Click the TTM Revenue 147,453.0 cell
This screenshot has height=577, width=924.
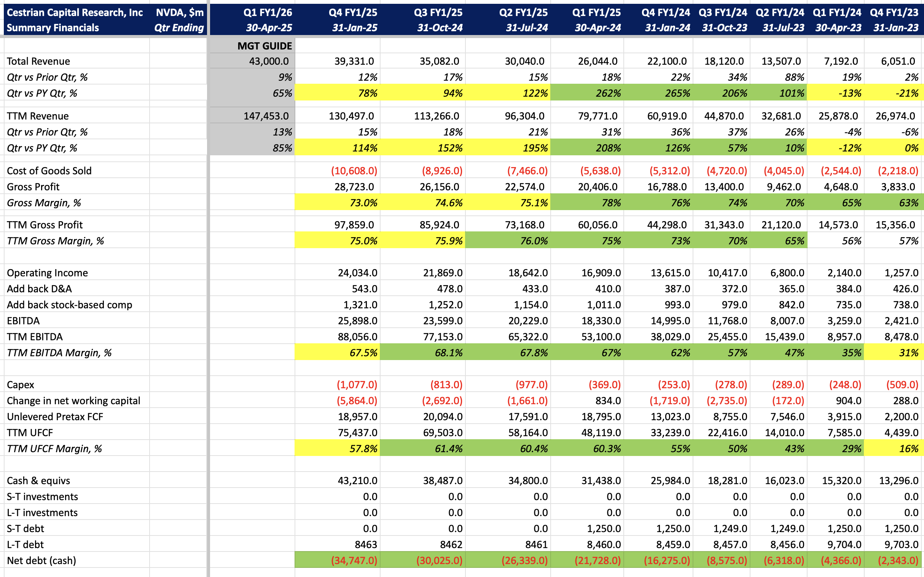click(266, 116)
